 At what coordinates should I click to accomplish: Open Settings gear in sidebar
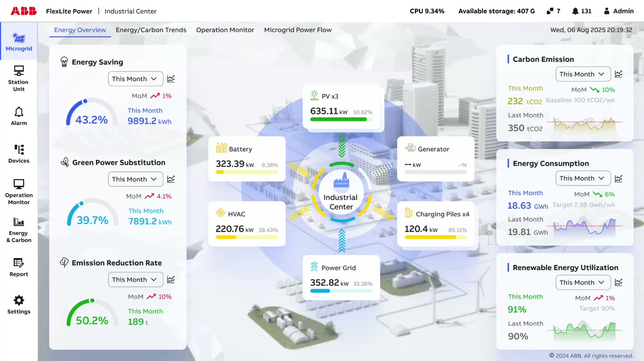(x=19, y=305)
